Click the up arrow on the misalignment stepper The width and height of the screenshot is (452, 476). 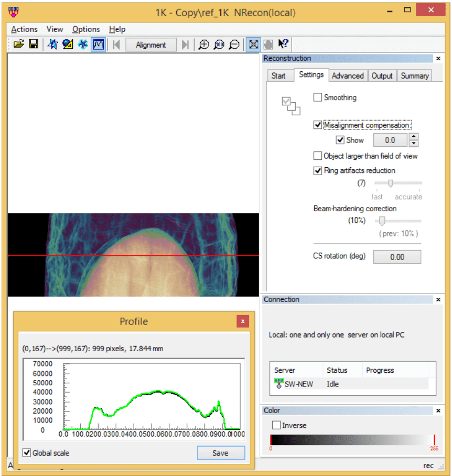pyautogui.click(x=414, y=137)
